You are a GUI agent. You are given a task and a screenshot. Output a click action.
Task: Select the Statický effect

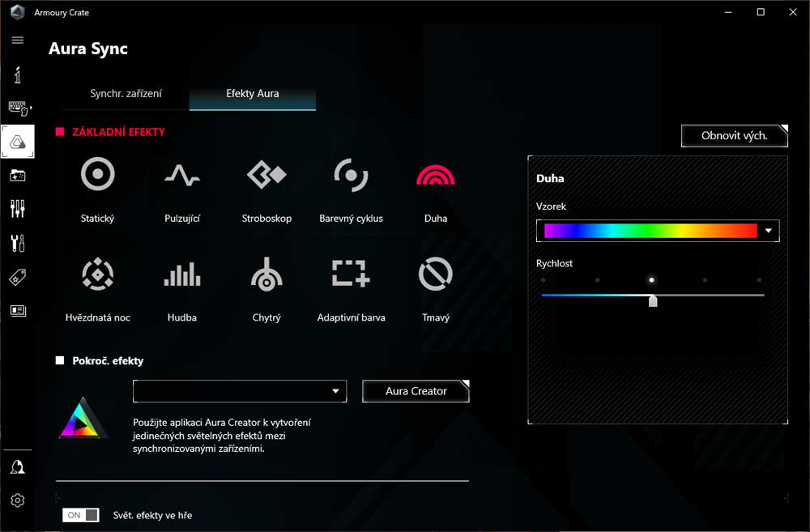click(x=98, y=190)
